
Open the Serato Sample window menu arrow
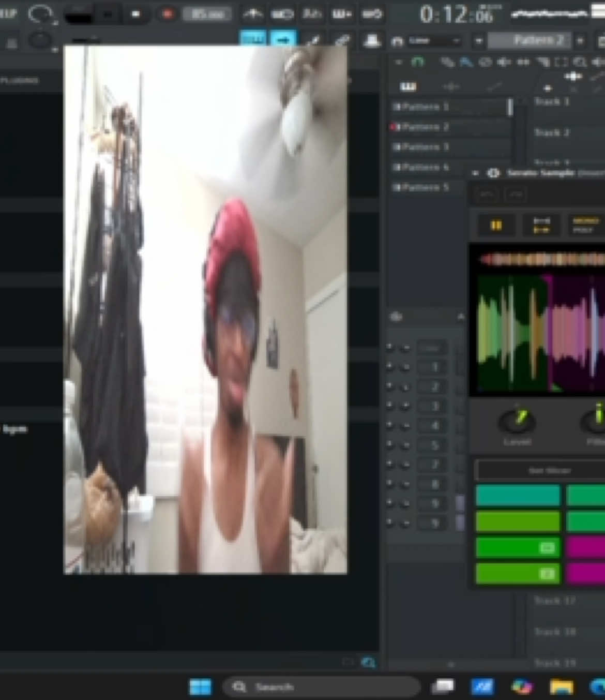point(475,173)
